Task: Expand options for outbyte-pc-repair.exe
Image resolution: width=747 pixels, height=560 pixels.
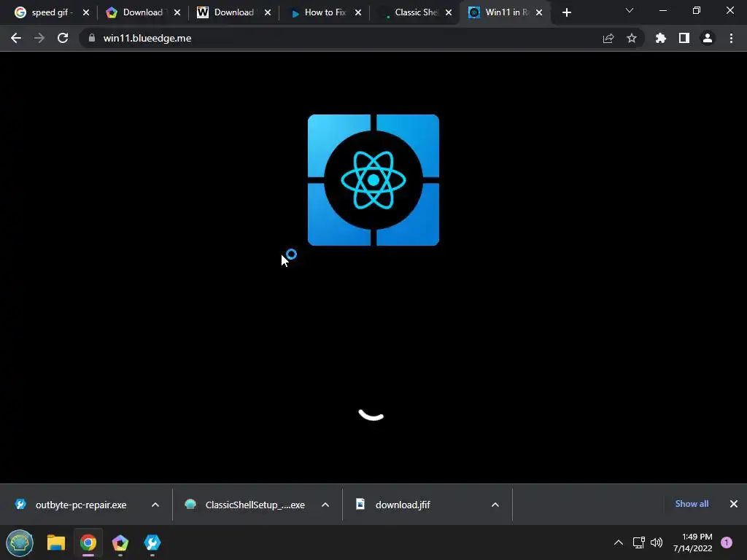Action: tap(155, 505)
